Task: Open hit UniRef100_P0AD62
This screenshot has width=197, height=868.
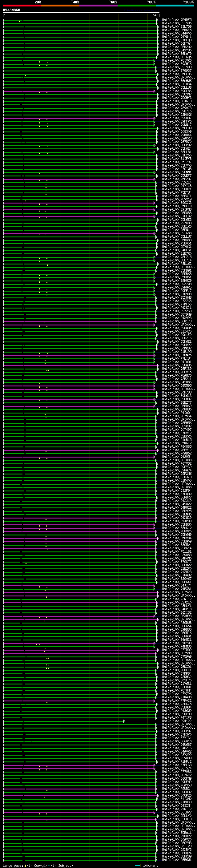Action: point(177,453)
